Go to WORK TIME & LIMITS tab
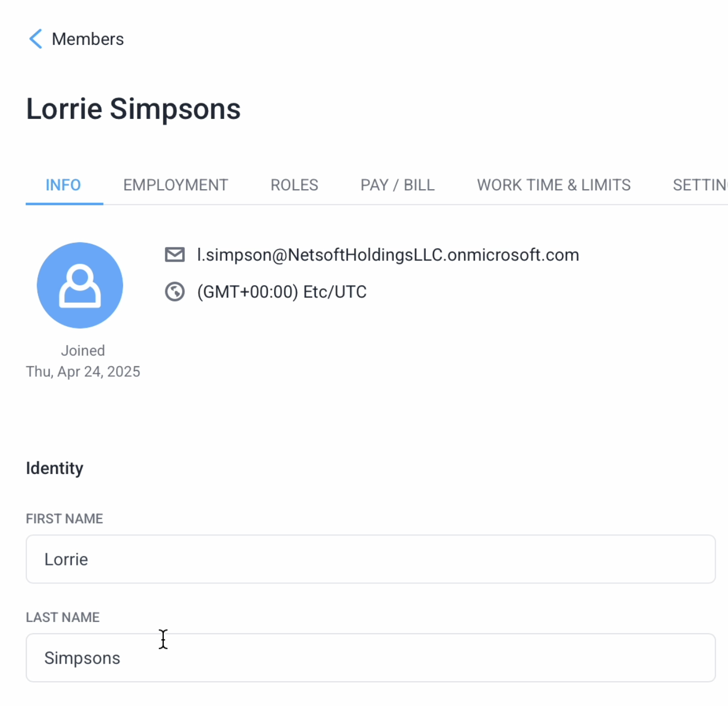728x706 pixels. click(554, 185)
